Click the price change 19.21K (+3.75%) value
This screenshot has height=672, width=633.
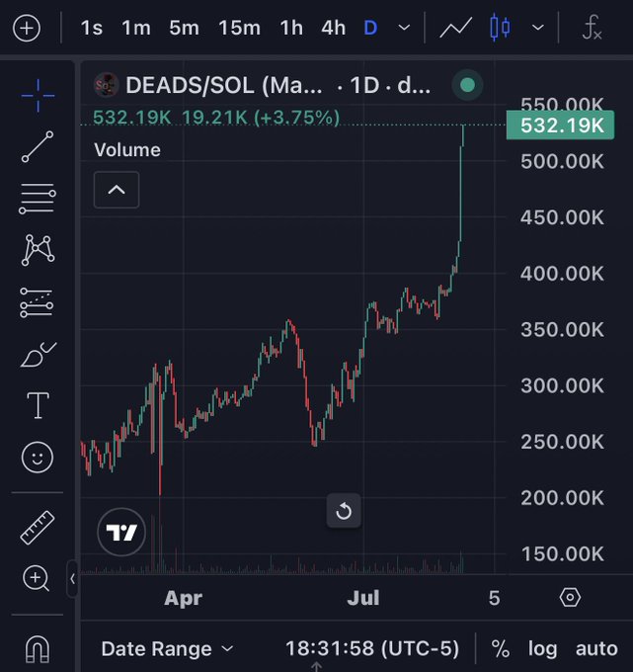tap(261, 118)
